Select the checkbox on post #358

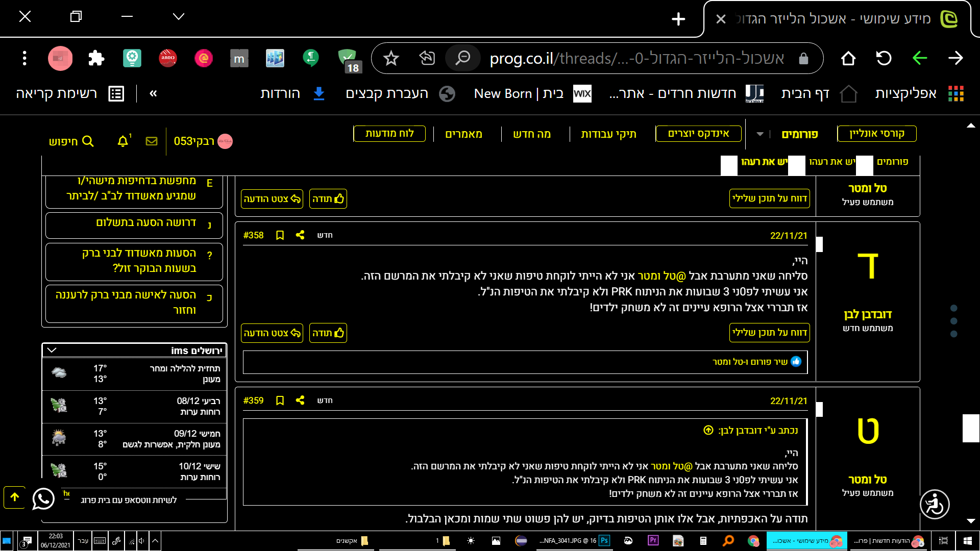tap(819, 244)
